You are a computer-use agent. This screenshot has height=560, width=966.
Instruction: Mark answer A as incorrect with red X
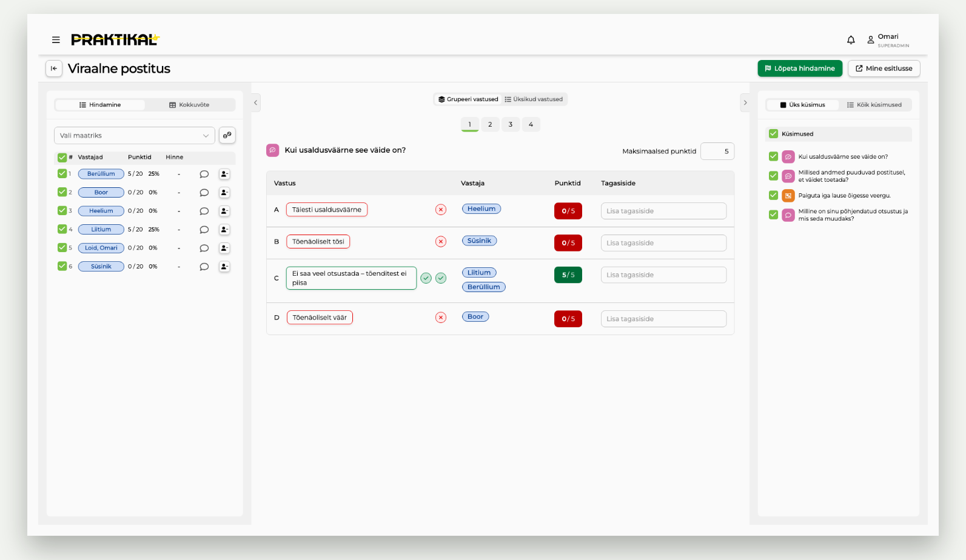click(441, 210)
